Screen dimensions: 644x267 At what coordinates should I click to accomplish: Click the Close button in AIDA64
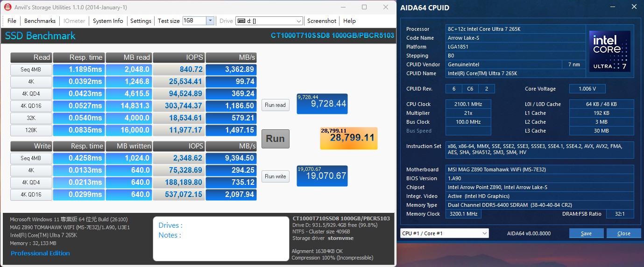[x=623, y=233]
